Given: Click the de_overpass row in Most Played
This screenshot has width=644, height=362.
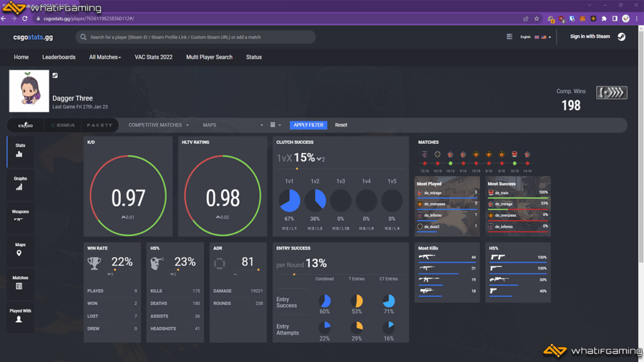Looking at the screenshot, I should 447,205.
